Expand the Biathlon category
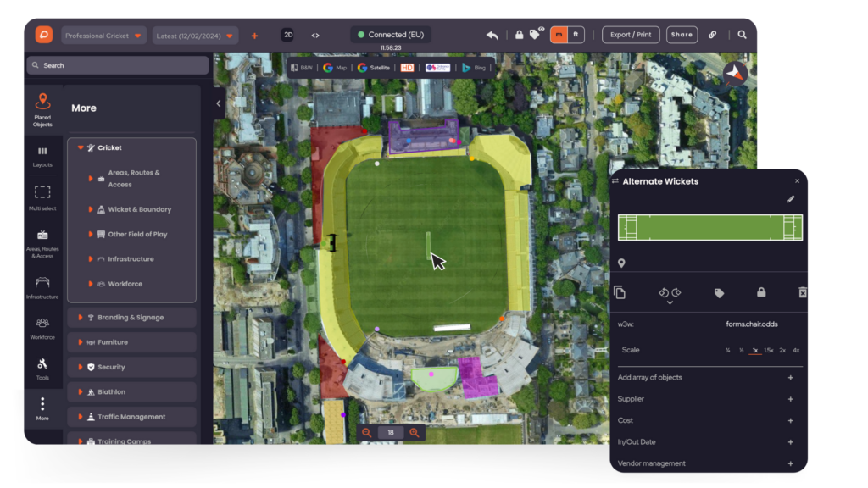This screenshot has height=488, width=868. point(131,392)
